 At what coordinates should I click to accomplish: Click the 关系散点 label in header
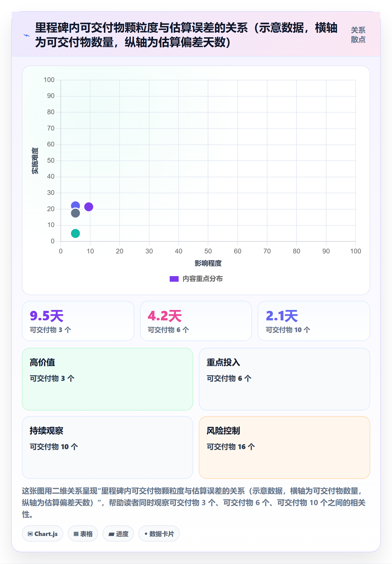click(358, 35)
